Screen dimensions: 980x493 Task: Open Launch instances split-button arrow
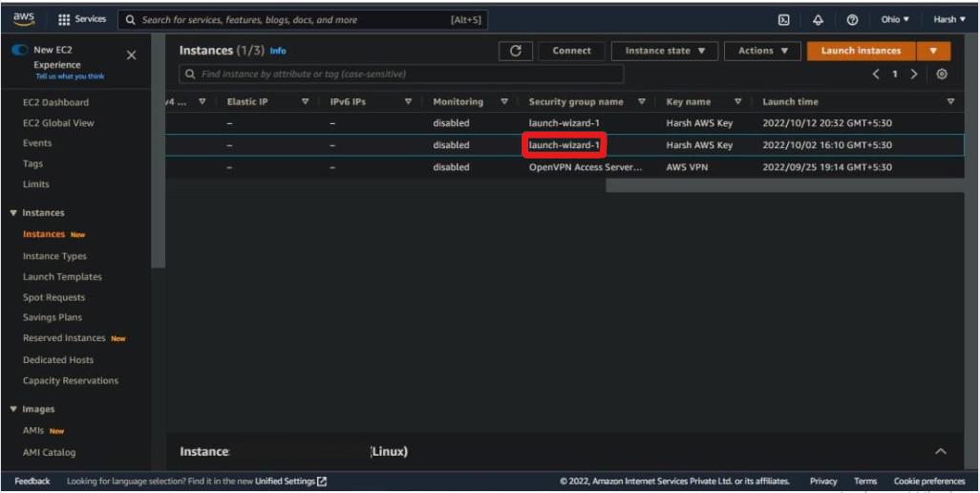point(934,51)
